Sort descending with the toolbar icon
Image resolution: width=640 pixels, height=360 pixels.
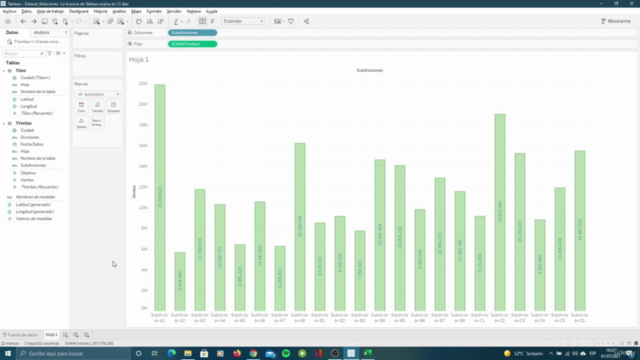coord(161,21)
